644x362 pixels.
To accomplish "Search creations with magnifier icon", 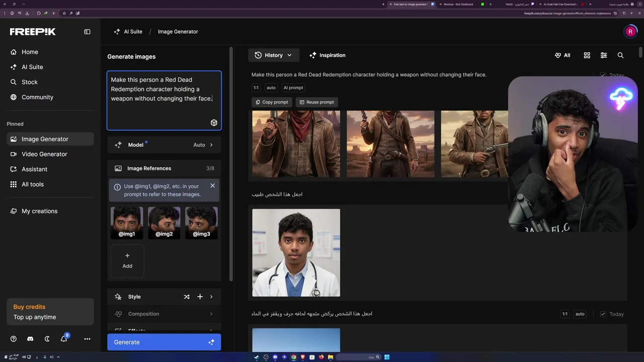I will [620, 55].
